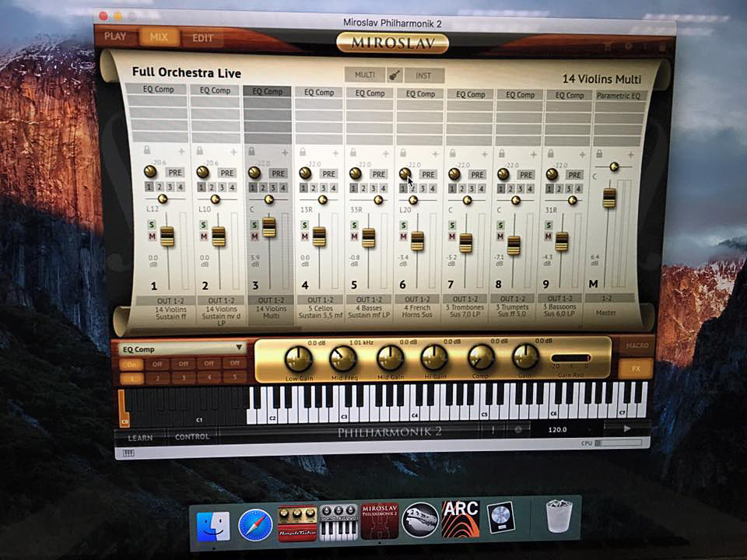Click channel 1 pan slider L12

tap(163, 198)
